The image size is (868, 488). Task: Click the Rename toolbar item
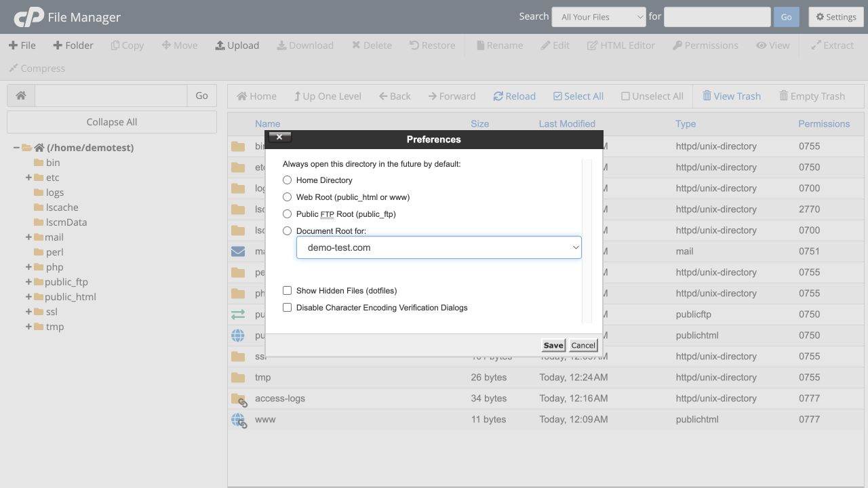[x=500, y=45]
